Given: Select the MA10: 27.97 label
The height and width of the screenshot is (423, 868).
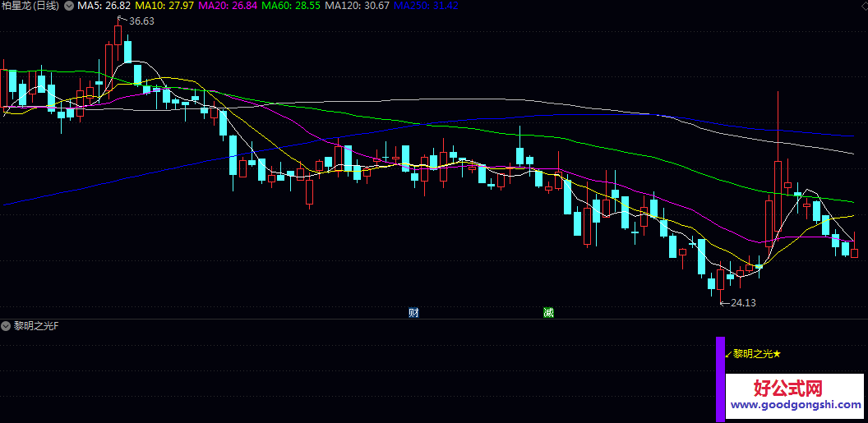Looking at the screenshot, I should tap(164, 6).
